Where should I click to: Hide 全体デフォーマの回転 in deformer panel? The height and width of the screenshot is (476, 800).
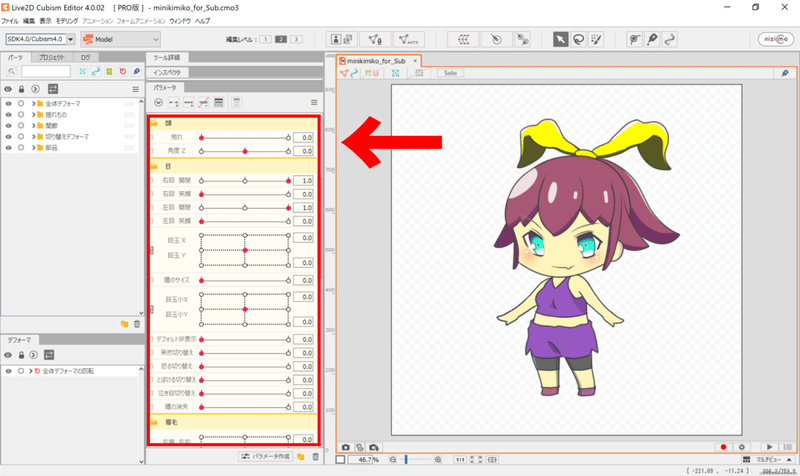click(8, 371)
